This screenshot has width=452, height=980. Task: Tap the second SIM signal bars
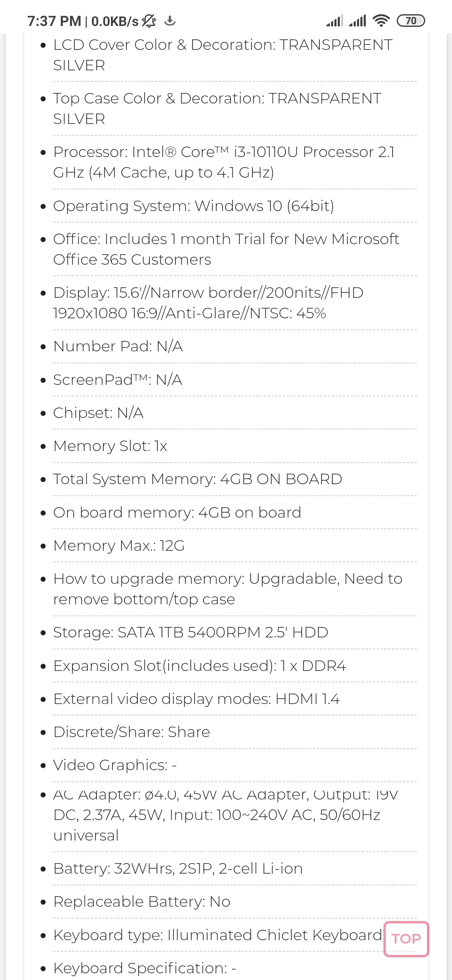[357, 21]
